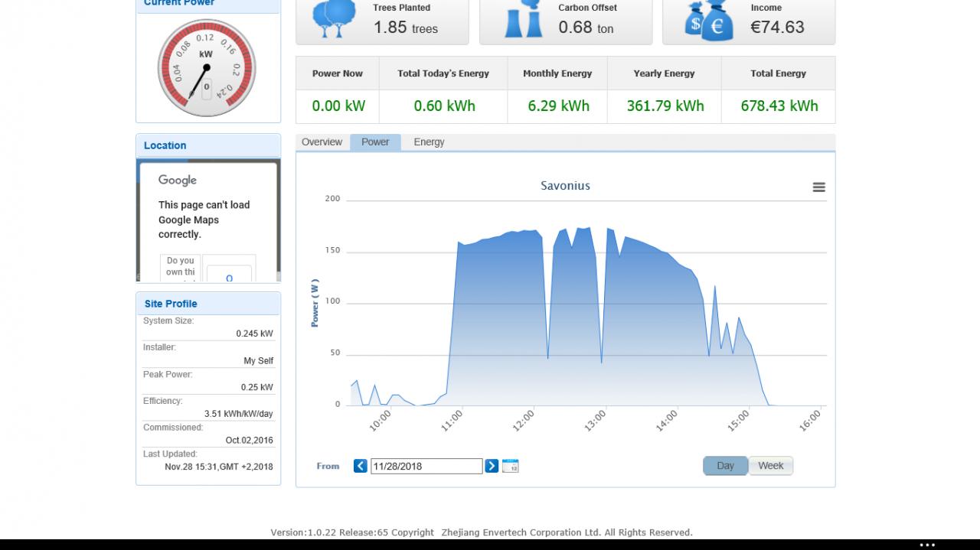Go to previous day arrow

click(x=360, y=466)
